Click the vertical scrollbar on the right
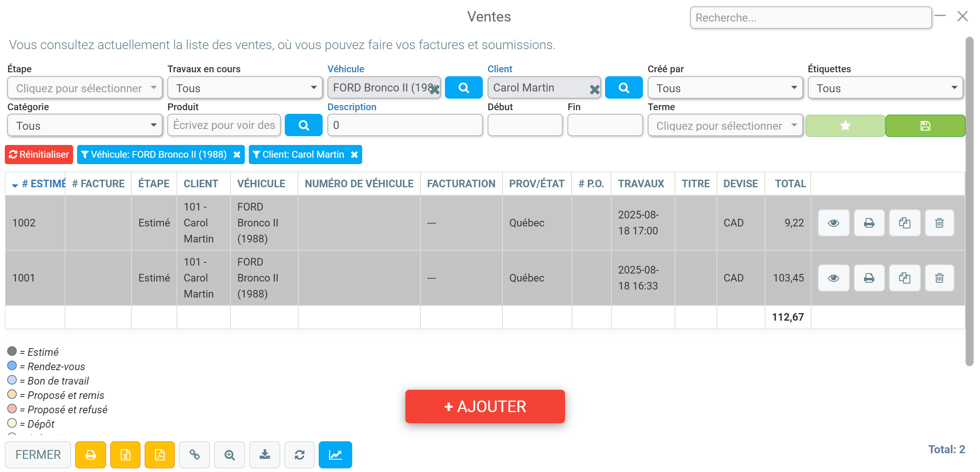Image resolution: width=980 pixels, height=472 pixels. pos(969,201)
